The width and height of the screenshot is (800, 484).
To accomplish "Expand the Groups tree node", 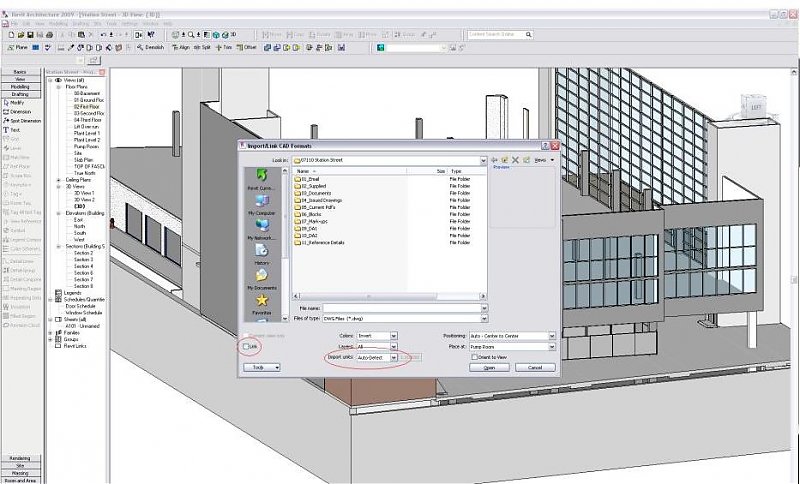I will coord(51,339).
